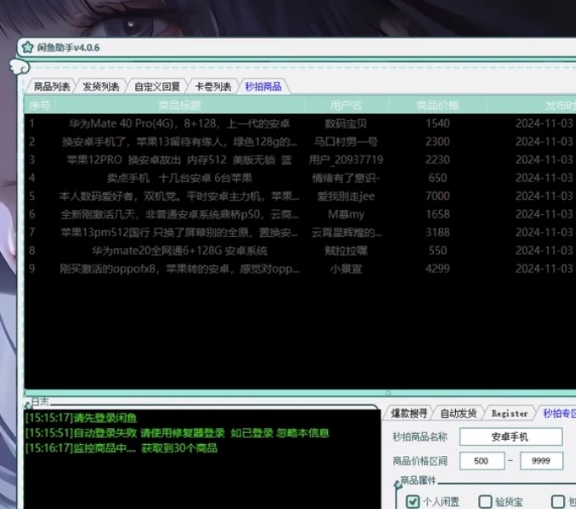Open the Register tab
This screenshot has width=576, height=509.
(510, 414)
